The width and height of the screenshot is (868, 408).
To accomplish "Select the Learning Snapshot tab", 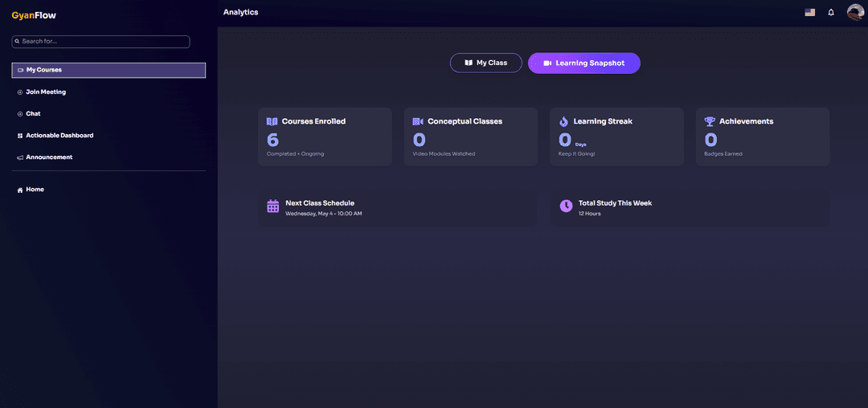I will pyautogui.click(x=583, y=63).
